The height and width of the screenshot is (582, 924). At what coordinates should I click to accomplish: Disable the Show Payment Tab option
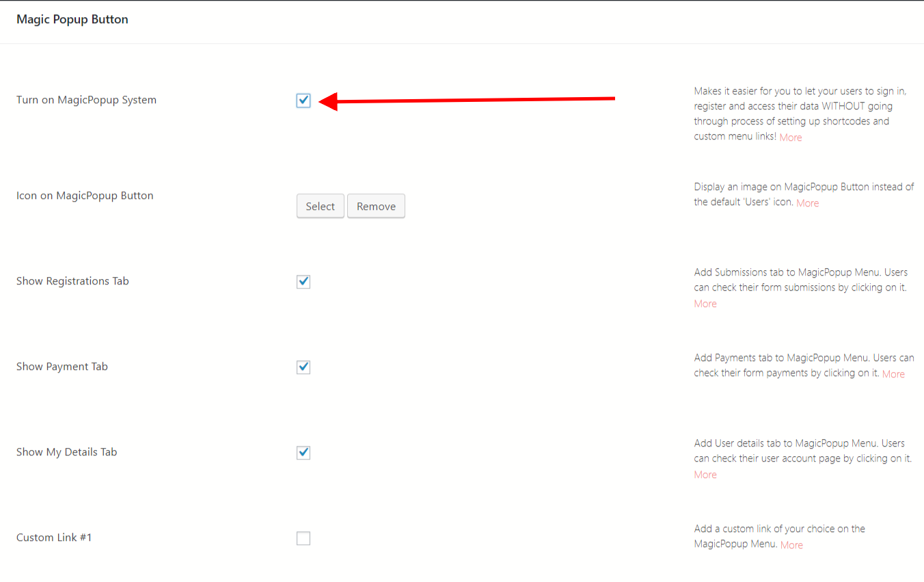tap(303, 367)
